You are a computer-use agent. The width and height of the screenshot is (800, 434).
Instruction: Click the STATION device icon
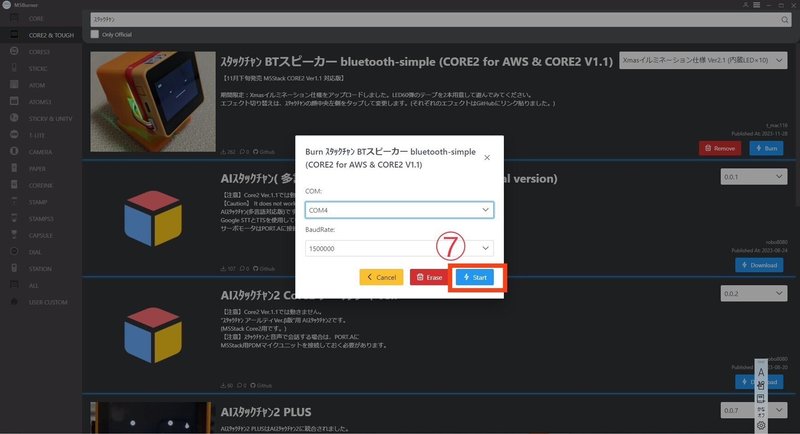14,268
